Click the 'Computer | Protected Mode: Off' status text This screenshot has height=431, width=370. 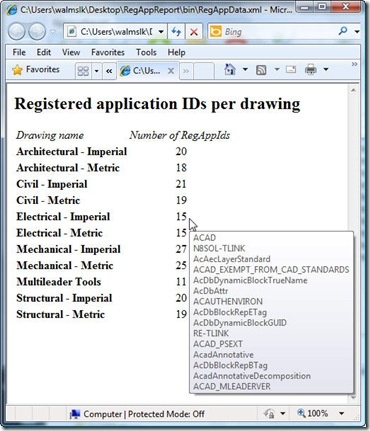click(x=144, y=414)
